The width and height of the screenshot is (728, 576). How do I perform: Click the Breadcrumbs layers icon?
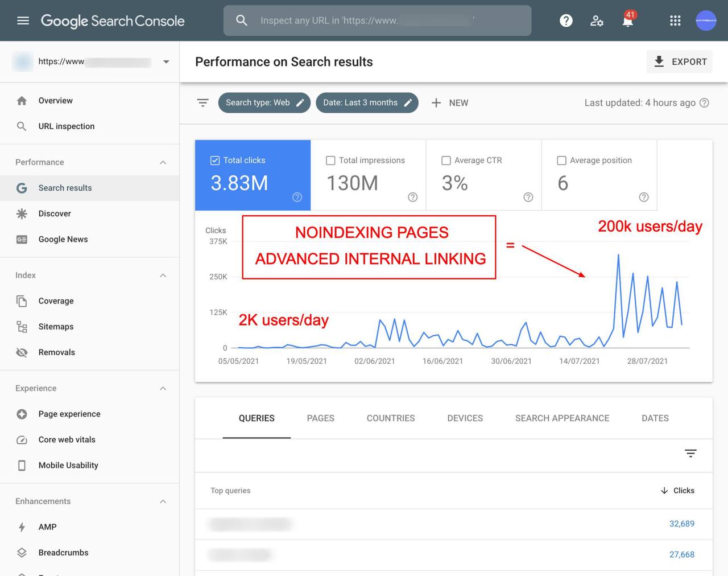click(x=22, y=553)
